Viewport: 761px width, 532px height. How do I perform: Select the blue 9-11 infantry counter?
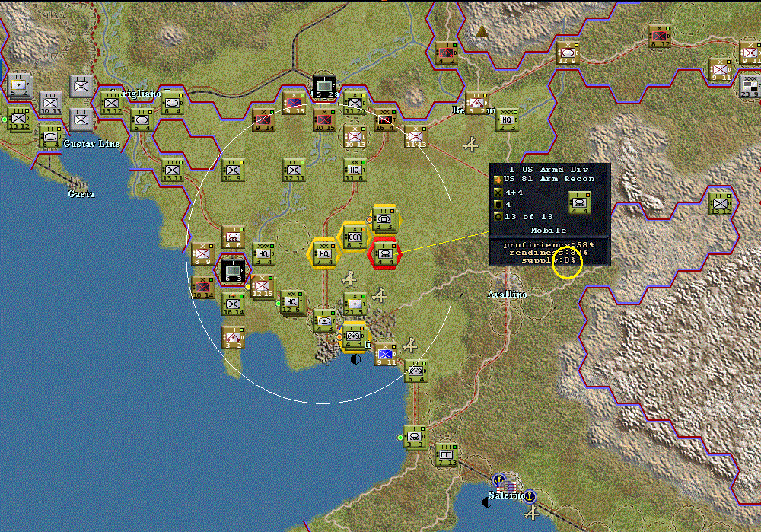[386, 355]
